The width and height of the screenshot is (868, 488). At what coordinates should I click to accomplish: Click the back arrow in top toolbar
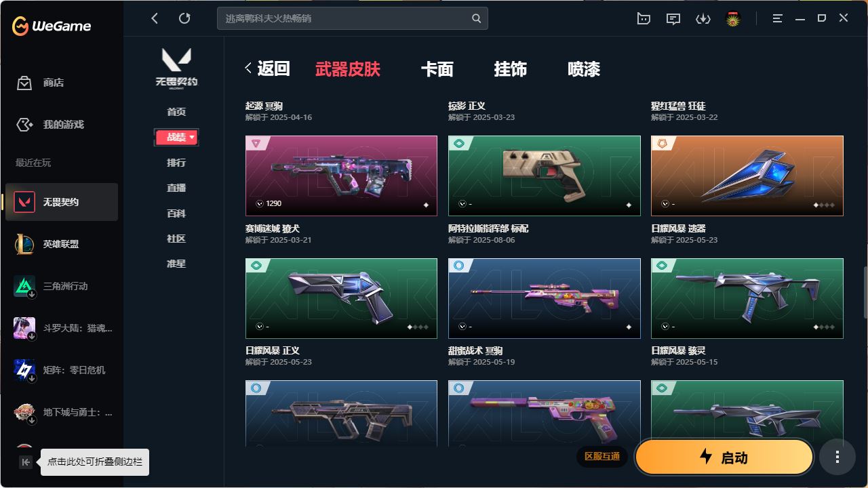(x=155, y=18)
